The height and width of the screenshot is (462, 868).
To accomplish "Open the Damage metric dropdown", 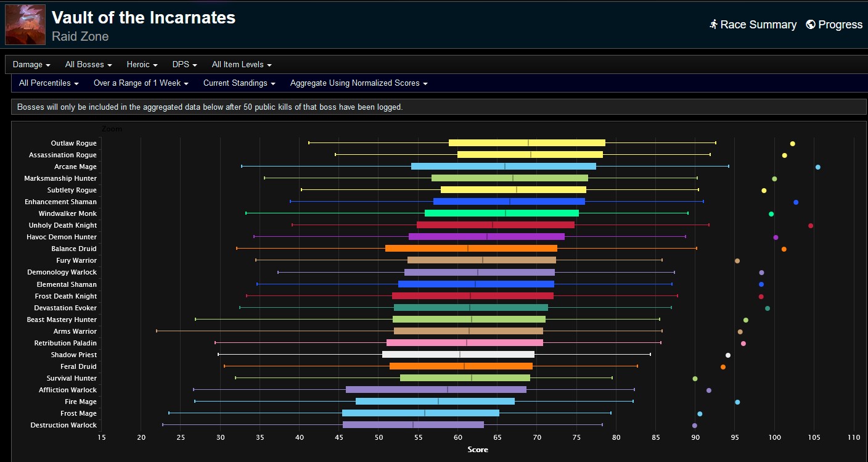I will [31, 64].
